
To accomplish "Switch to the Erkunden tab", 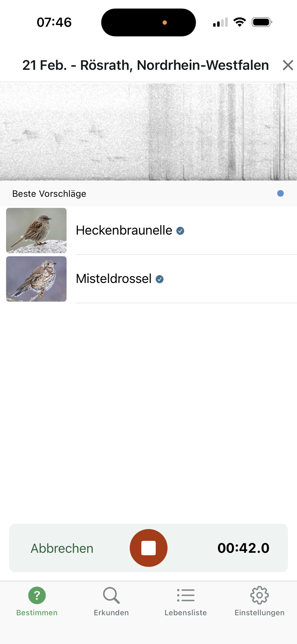I will coord(111,601).
